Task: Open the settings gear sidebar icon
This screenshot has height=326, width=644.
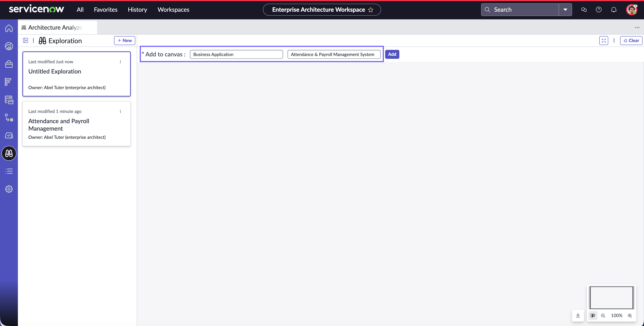Action: 9,189
